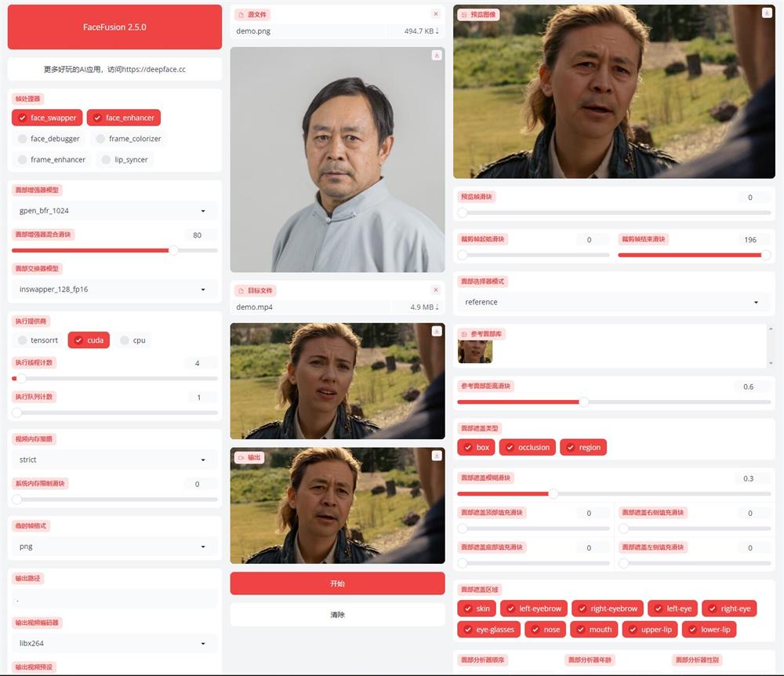784x676 pixels.
Task: Click the demo.mp4 4.9 MB download link
Action: (424, 307)
